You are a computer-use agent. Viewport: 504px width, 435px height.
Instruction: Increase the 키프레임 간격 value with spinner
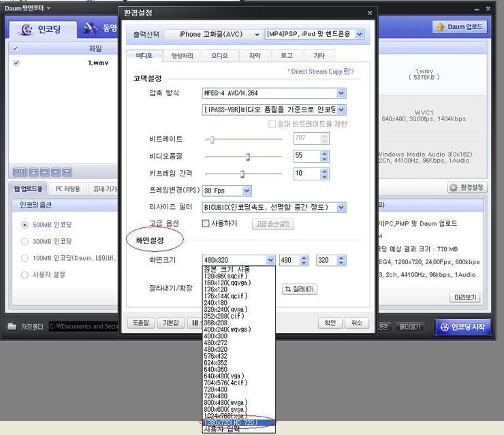click(x=324, y=171)
